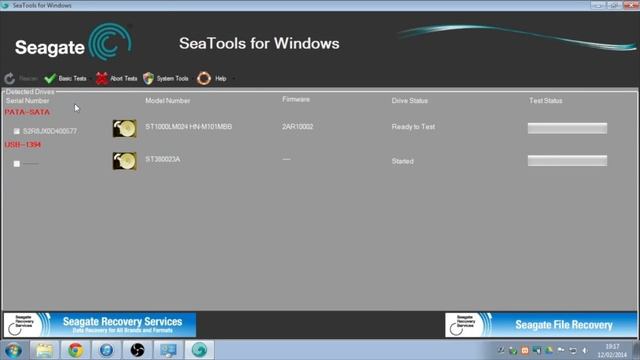
Task: Click the ST380023A hard drive icon
Action: [x=124, y=161]
